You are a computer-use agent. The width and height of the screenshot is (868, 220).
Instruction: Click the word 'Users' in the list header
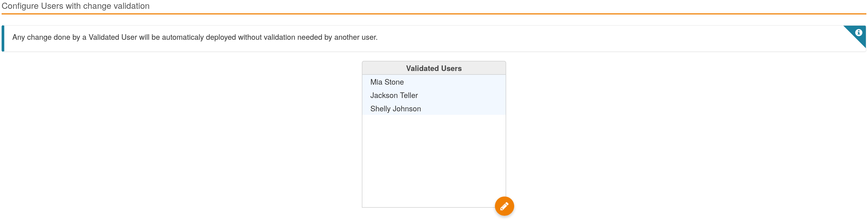(451, 68)
